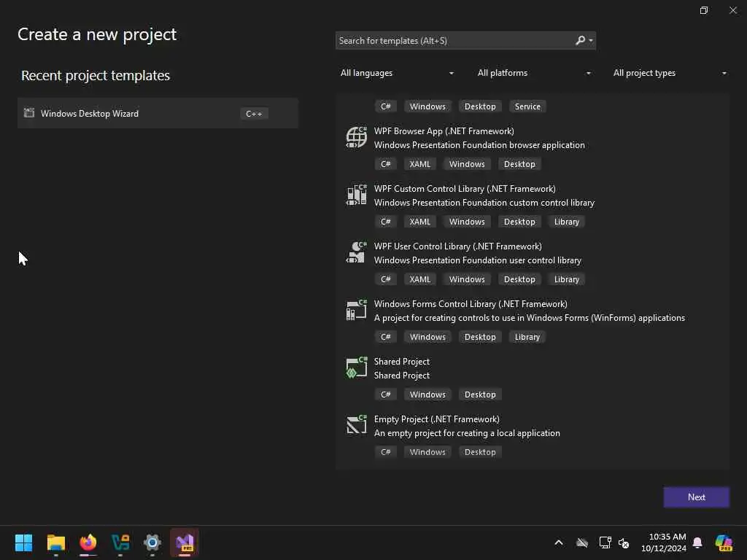The image size is (747, 560).
Task: Click the WPF Custom Control Library icon
Action: 356,195
